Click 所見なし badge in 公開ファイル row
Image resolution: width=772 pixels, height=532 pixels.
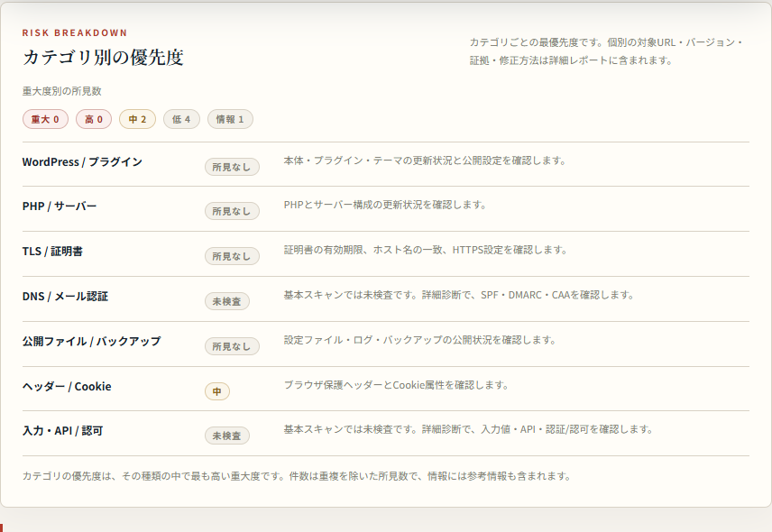tap(232, 346)
